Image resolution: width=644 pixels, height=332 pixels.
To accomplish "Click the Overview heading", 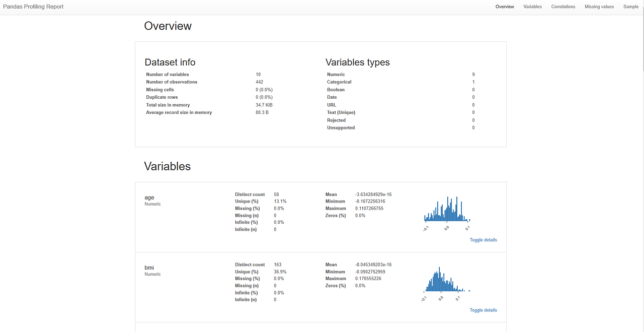I will 168,26.
